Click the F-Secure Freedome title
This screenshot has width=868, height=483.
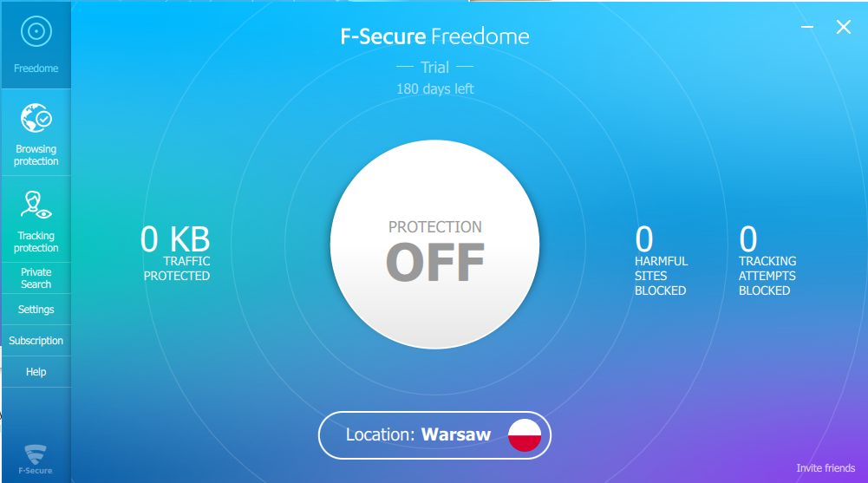(434, 36)
